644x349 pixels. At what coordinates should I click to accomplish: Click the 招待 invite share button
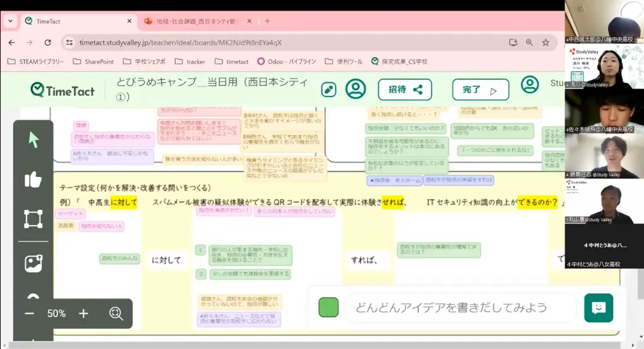(x=405, y=90)
